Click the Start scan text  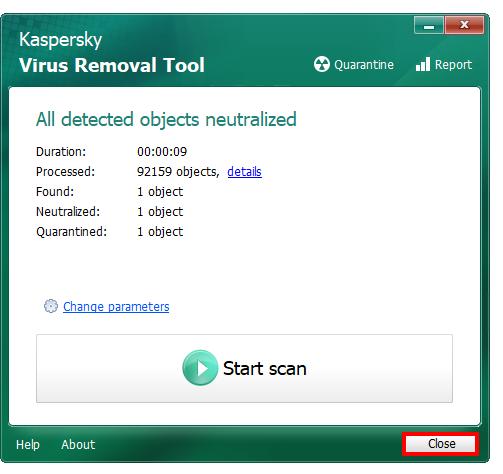click(265, 369)
